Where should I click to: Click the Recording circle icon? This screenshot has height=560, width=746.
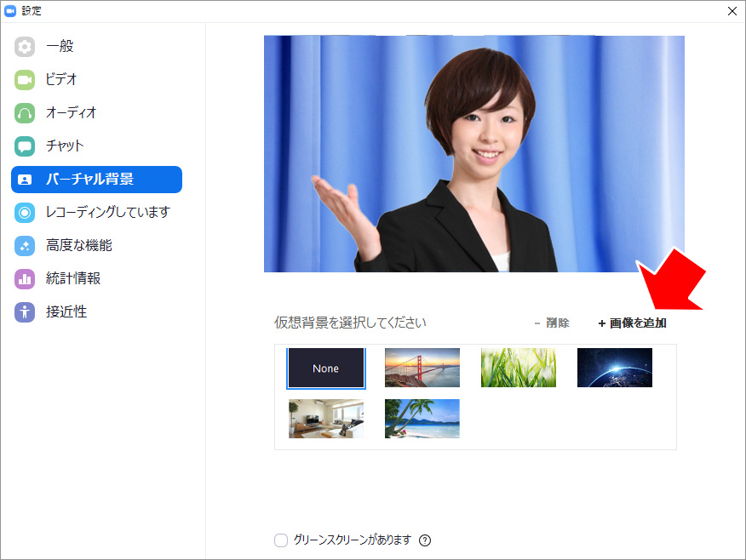[25, 213]
